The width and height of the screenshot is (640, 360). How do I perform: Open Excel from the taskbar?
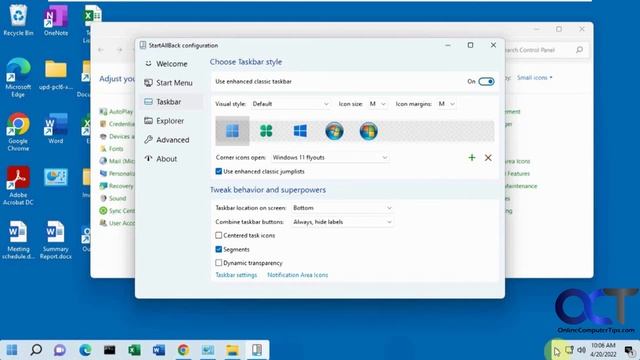(x=134, y=350)
